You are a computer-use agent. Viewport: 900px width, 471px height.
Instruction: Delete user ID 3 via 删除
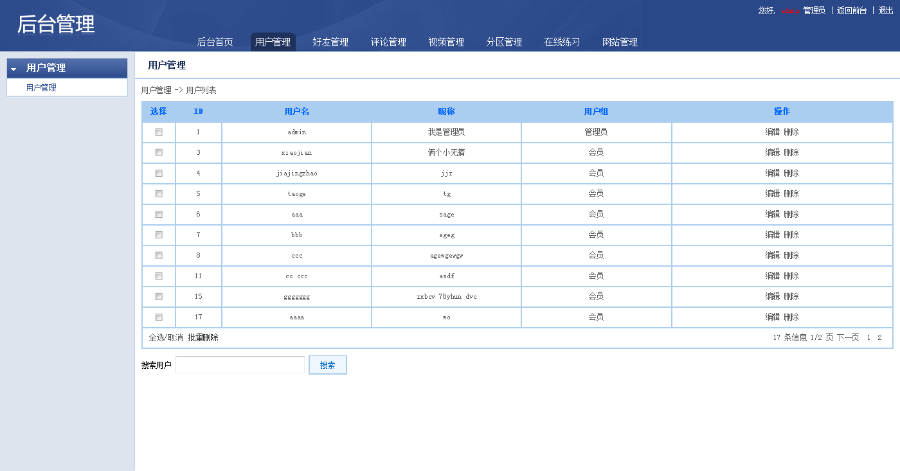click(x=791, y=153)
